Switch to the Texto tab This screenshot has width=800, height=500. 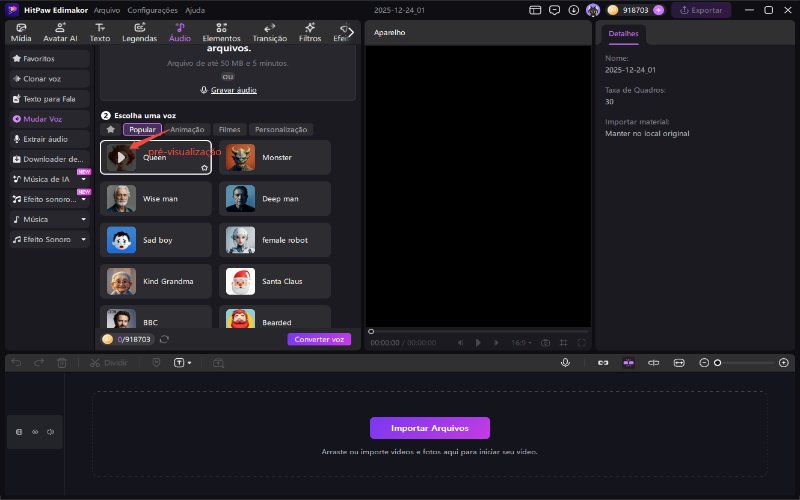coord(100,33)
